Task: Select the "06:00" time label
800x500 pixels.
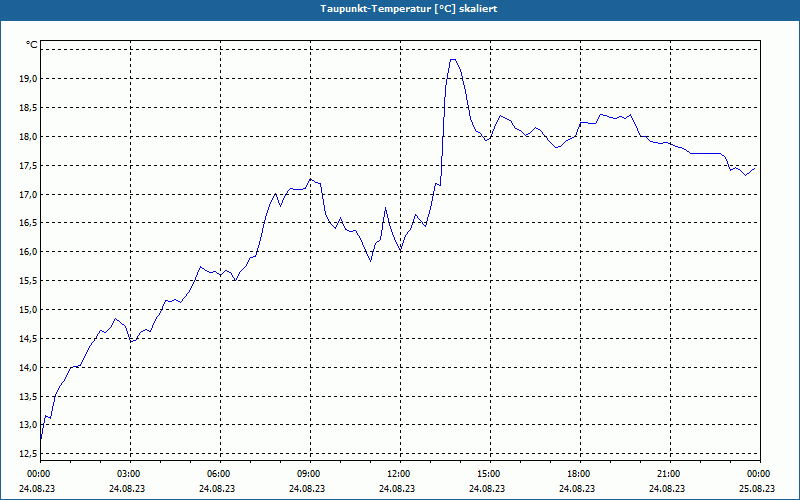Action: point(220,474)
